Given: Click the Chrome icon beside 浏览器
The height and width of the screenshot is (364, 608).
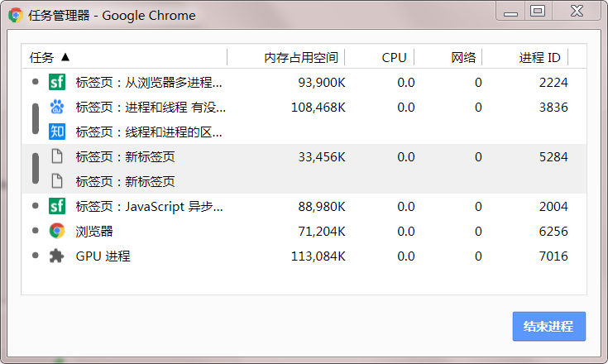Looking at the screenshot, I should (57, 231).
